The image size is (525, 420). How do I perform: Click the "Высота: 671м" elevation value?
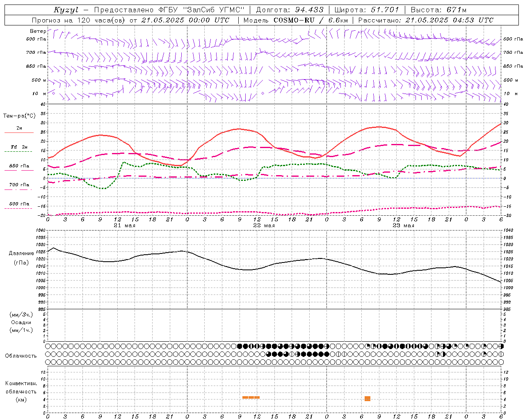(x=438, y=10)
